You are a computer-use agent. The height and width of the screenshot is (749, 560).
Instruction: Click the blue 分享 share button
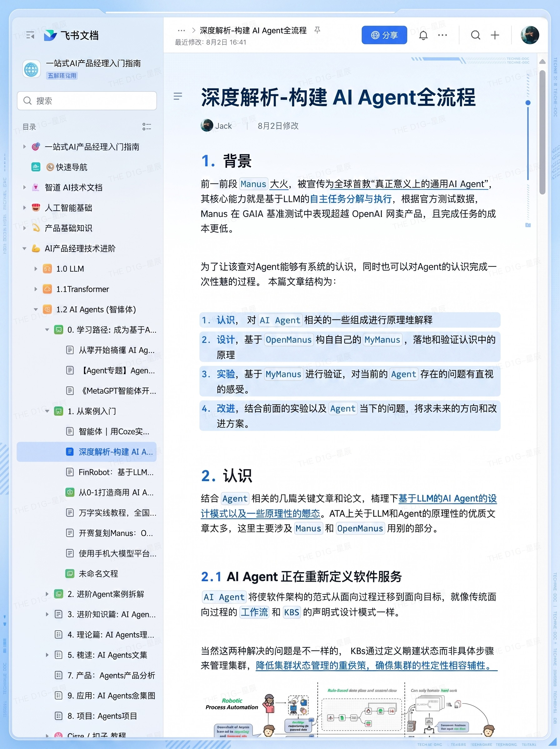pos(384,35)
